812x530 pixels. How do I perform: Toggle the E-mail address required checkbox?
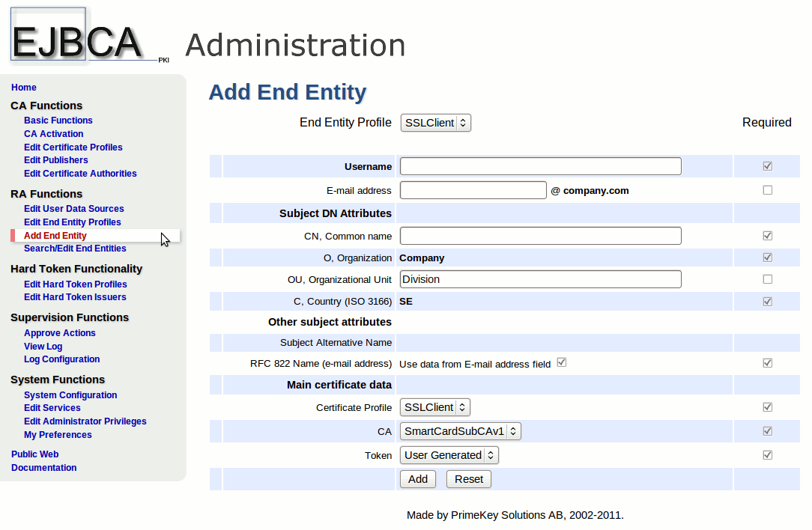(768, 190)
